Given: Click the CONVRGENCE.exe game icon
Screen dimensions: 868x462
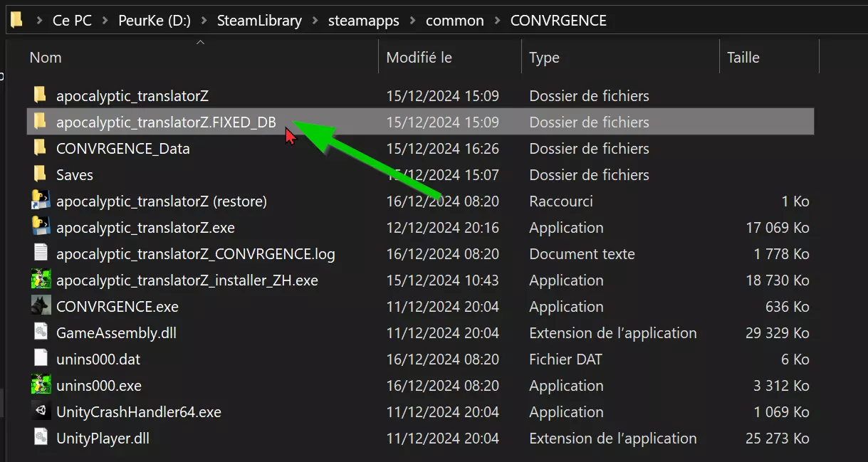Looking at the screenshot, I should coord(41,306).
